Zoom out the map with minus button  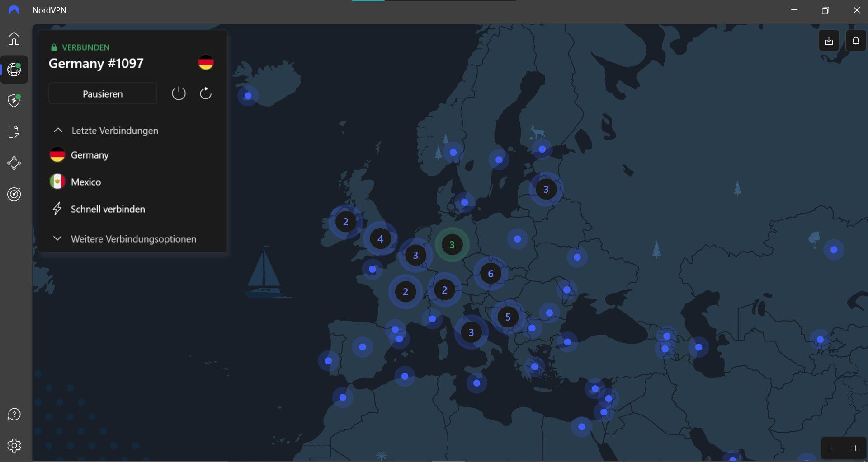point(832,448)
